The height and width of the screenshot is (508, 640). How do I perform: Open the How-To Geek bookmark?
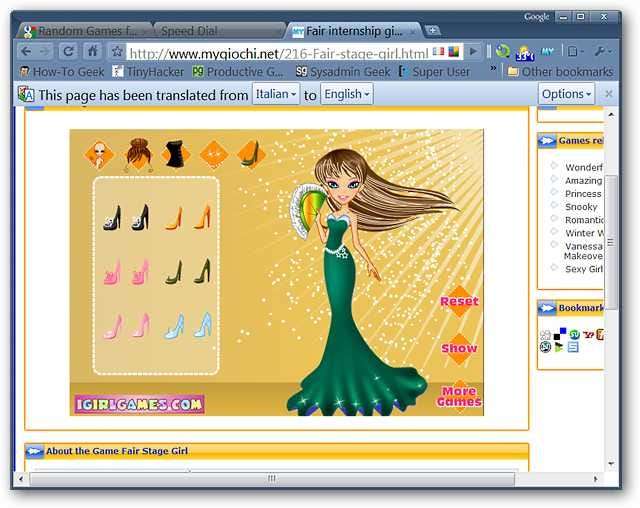coord(62,72)
